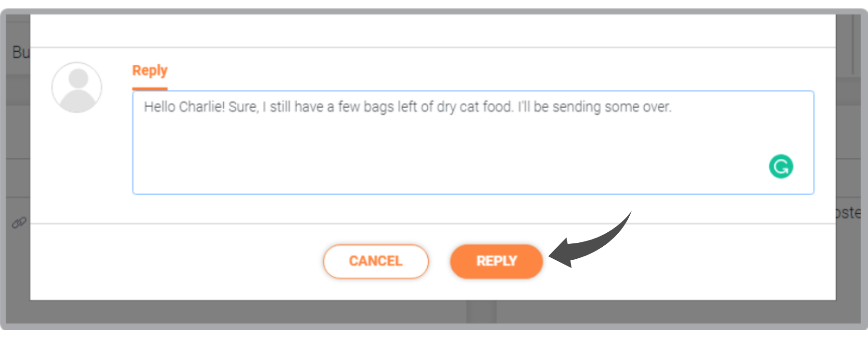
Task: Place cursor after 'sending some over.'
Action: [672, 107]
